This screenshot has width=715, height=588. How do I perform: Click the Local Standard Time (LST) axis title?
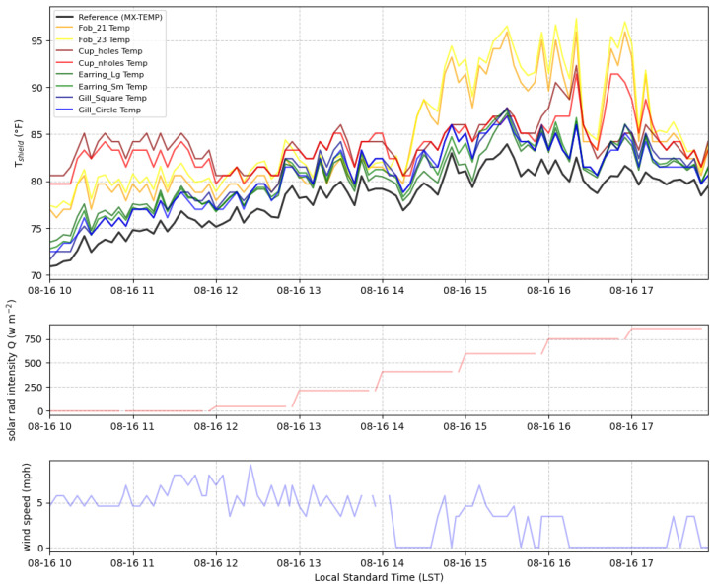(379, 577)
